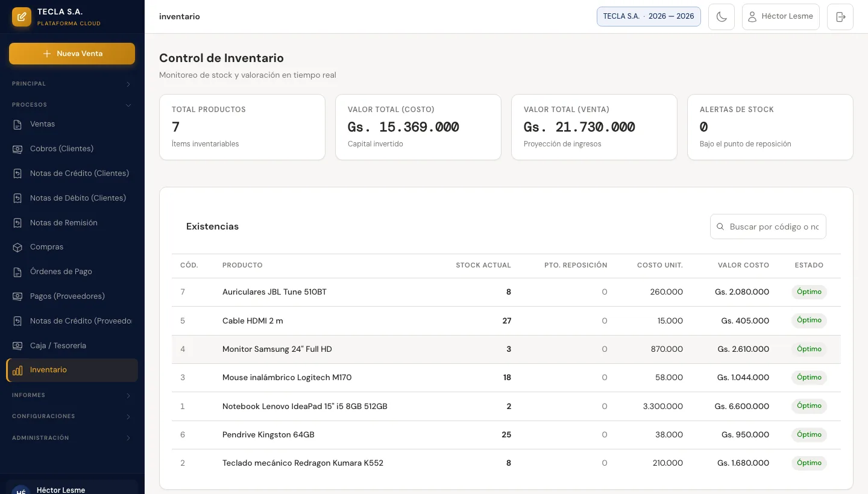The width and height of the screenshot is (868, 494).
Task: Select Monitor Samsung 24" Full HD row
Action: (x=506, y=349)
